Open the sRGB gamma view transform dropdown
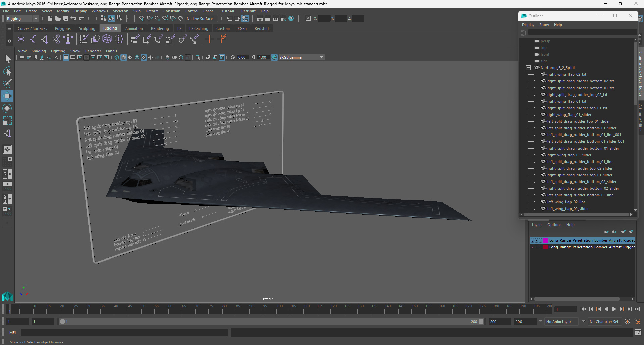644x345 pixels. 321,57
